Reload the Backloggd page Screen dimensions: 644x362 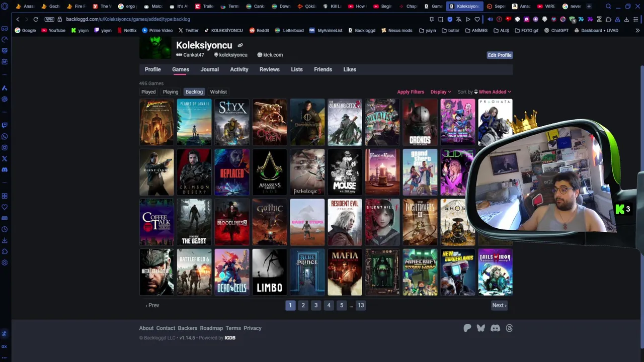coord(36,19)
